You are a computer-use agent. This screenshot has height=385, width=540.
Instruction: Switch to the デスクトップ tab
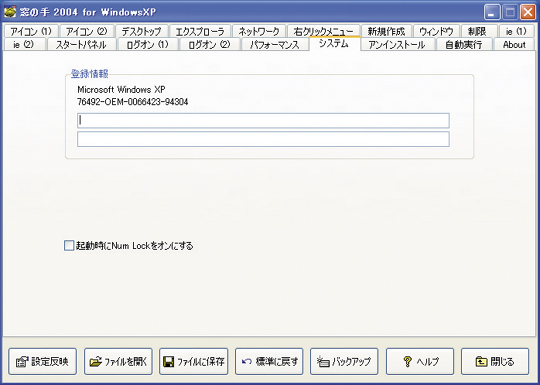click(x=142, y=31)
